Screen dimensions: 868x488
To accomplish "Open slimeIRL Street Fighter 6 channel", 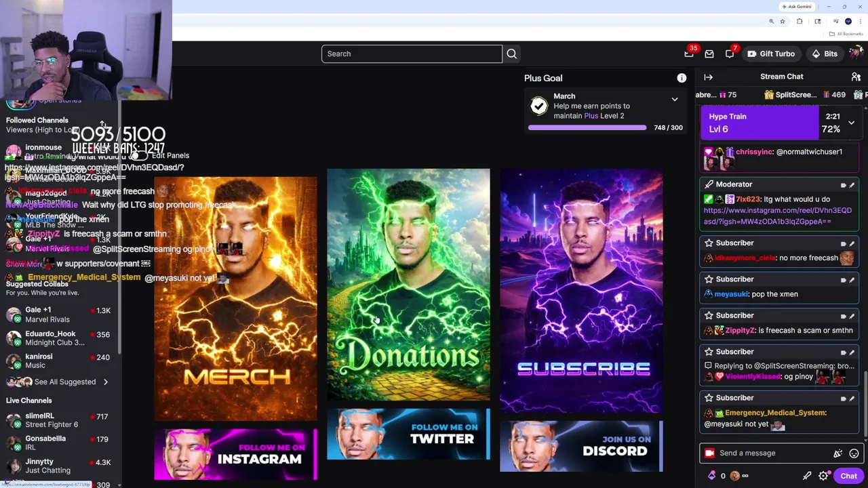I will [60, 420].
